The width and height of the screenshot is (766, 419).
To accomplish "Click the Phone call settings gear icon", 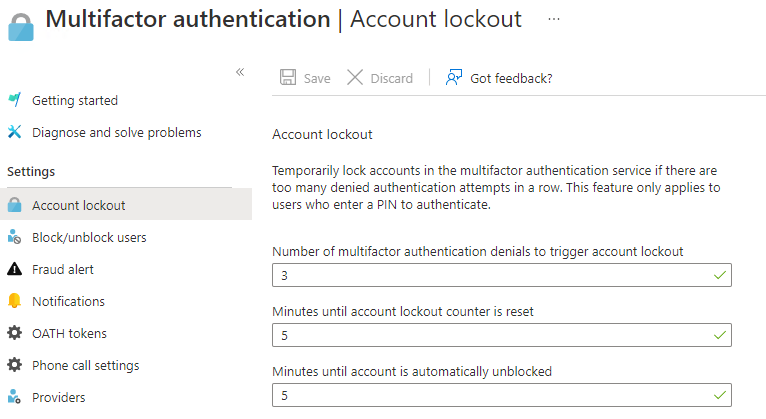I will click(x=15, y=364).
